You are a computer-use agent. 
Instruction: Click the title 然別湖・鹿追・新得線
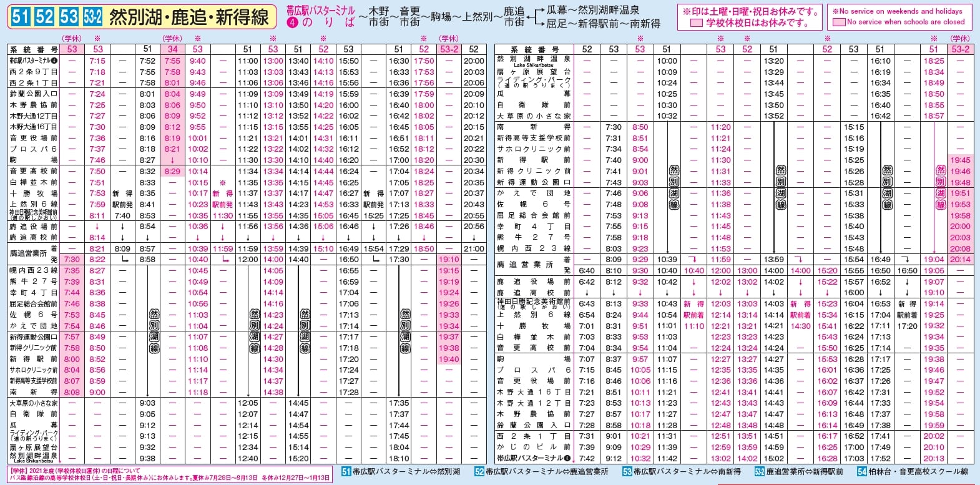pyautogui.click(x=189, y=17)
